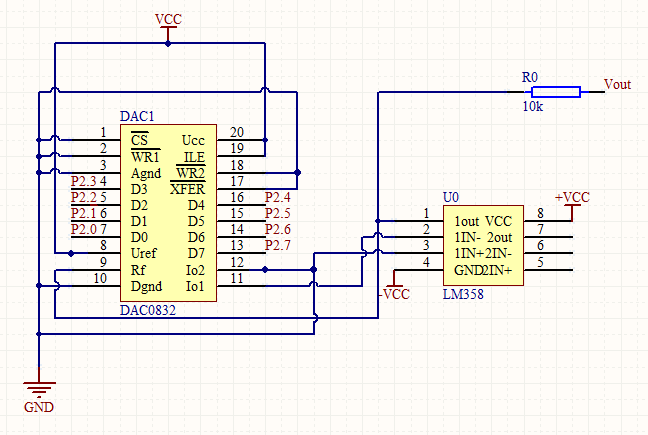Image resolution: width=648 pixels, height=435 pixels.
Task: Click the Ucc pin name
Action: 193,140
